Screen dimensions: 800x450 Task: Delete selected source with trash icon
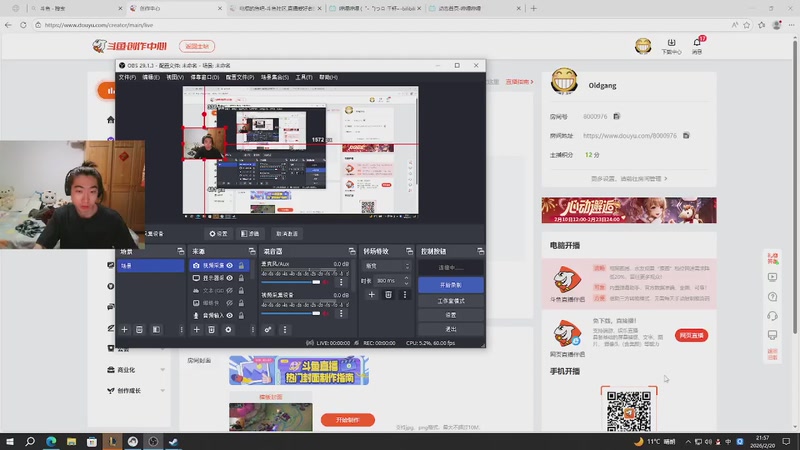click(x=211, y=330)
